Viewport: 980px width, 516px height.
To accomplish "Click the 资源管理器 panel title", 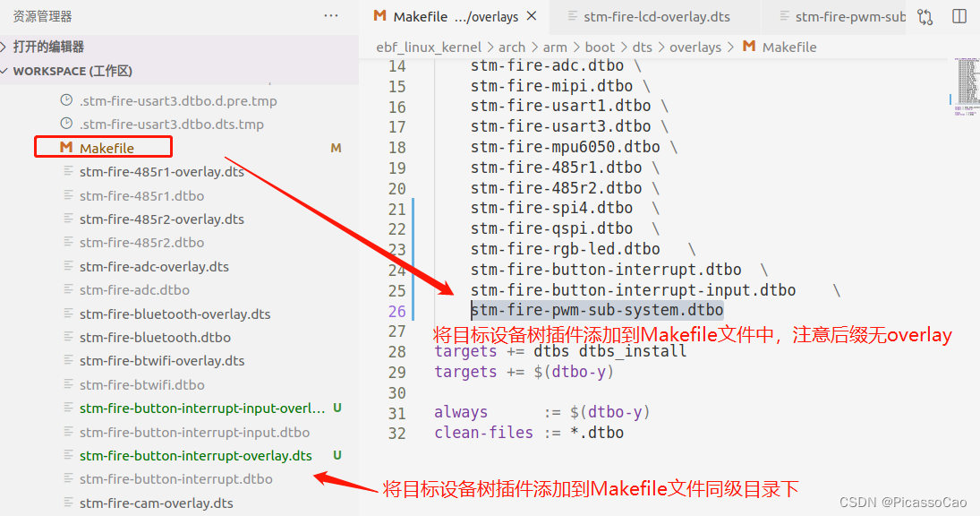I will 42,16.
